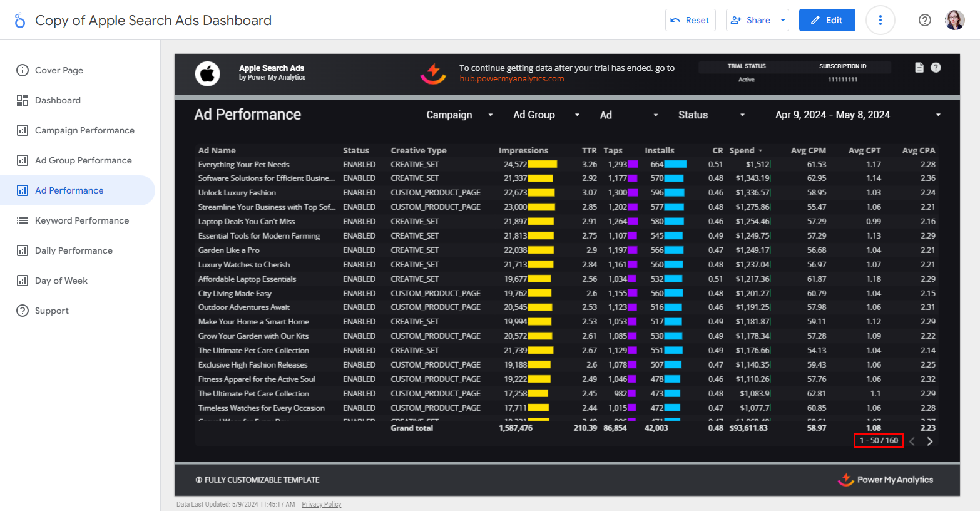The width and height of the screenshot is (980, 511).
Task: Click the Apple logo in report header
Action: click(x=207, y=73)
